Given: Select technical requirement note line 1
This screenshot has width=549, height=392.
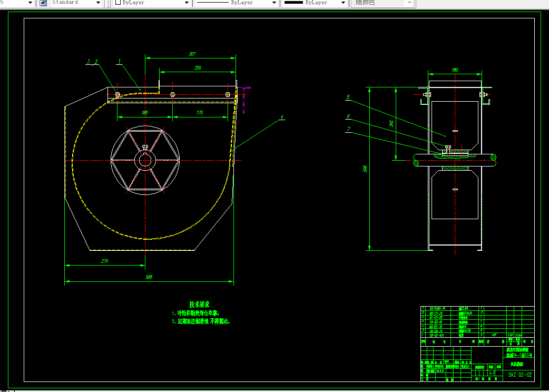Looking at the screenshot, I should pos(195,313).
